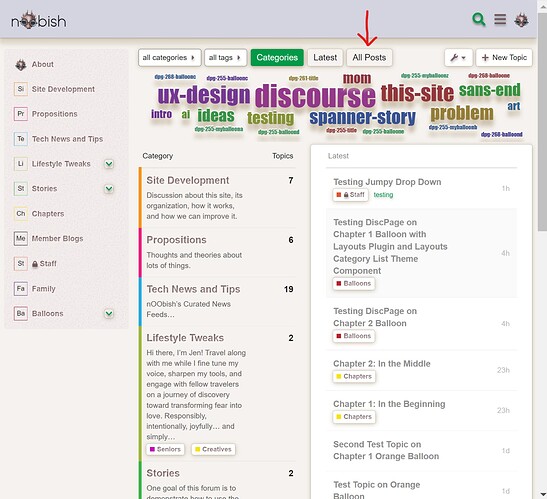The image size is (547, 499).
Task: Expand the Stories sidebar chevron
Action: pyautogui.click(x=109, y=189)
